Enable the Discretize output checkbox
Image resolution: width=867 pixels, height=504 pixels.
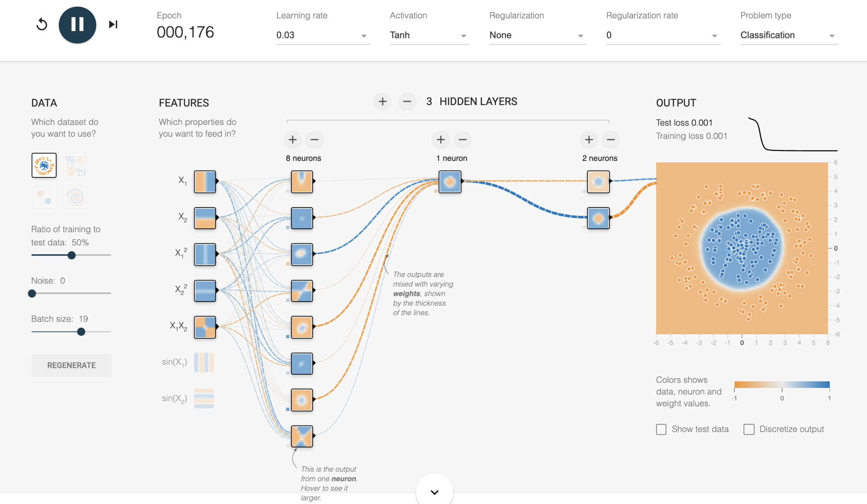[x=749, y=429]
